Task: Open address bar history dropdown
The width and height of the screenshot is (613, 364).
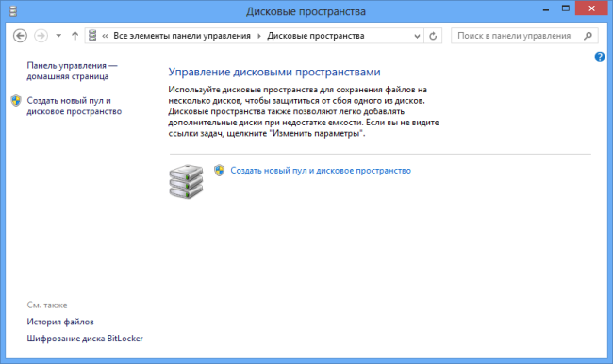Action: pyautogui.click(x=417, y=36)
